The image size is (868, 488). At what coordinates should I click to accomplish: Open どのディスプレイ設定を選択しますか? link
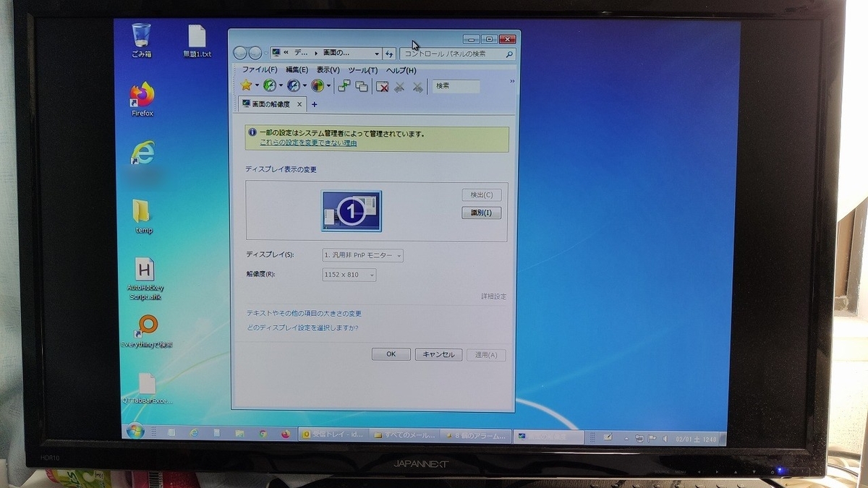[x=302, y=328]
